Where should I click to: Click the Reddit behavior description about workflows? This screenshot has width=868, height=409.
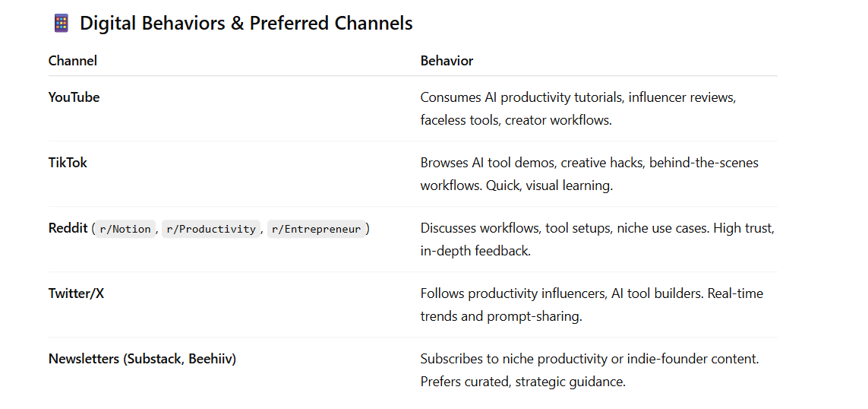598,239
